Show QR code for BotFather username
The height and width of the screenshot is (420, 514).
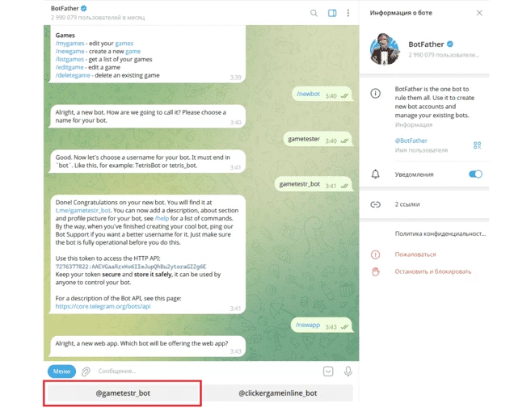tap(477, 145)
